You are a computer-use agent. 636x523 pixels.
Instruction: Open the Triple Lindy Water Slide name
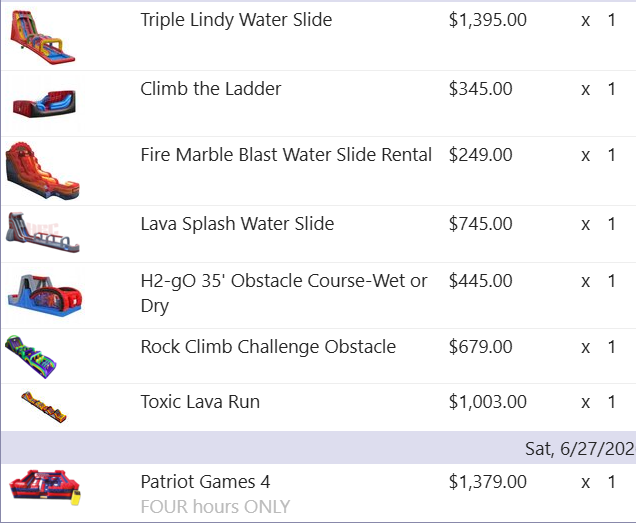pos(236,20)
